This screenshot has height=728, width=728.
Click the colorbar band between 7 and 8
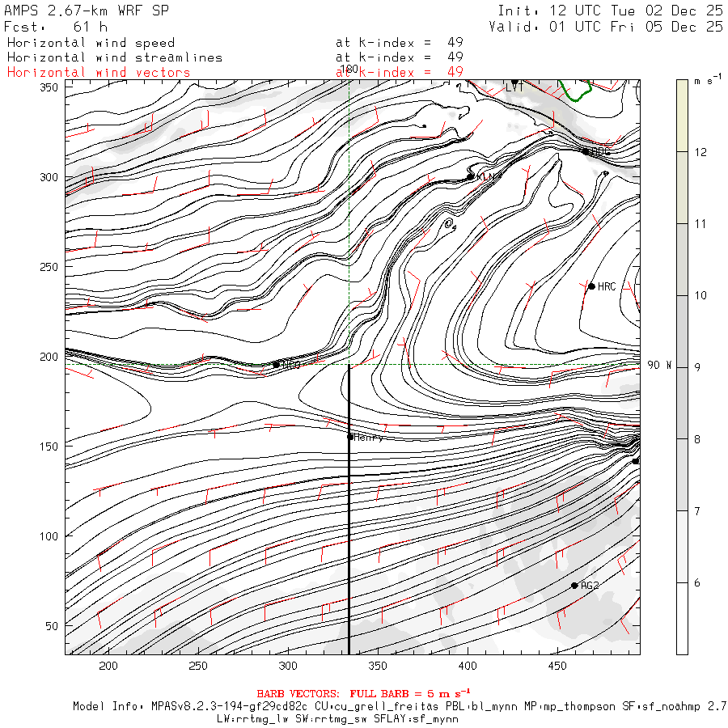coord(682,475)
